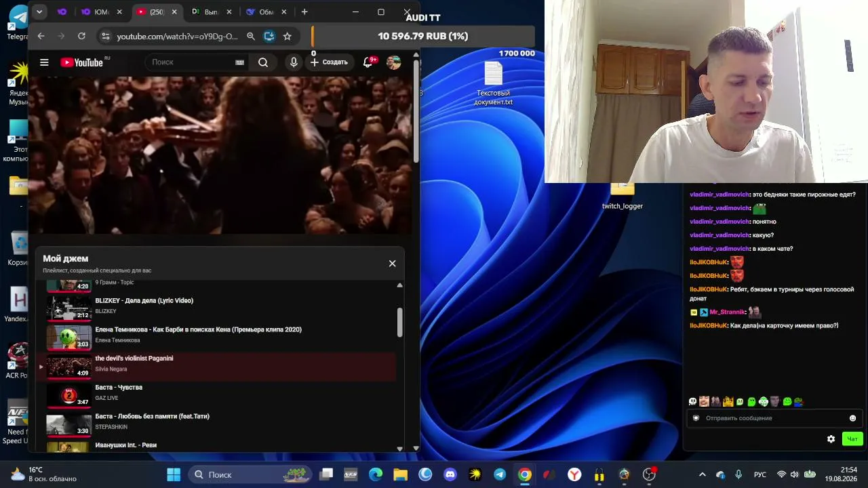Click the playlist scrollbar down arrow
The width and height of the screenshot is (868, 488).
click(399, 448)
